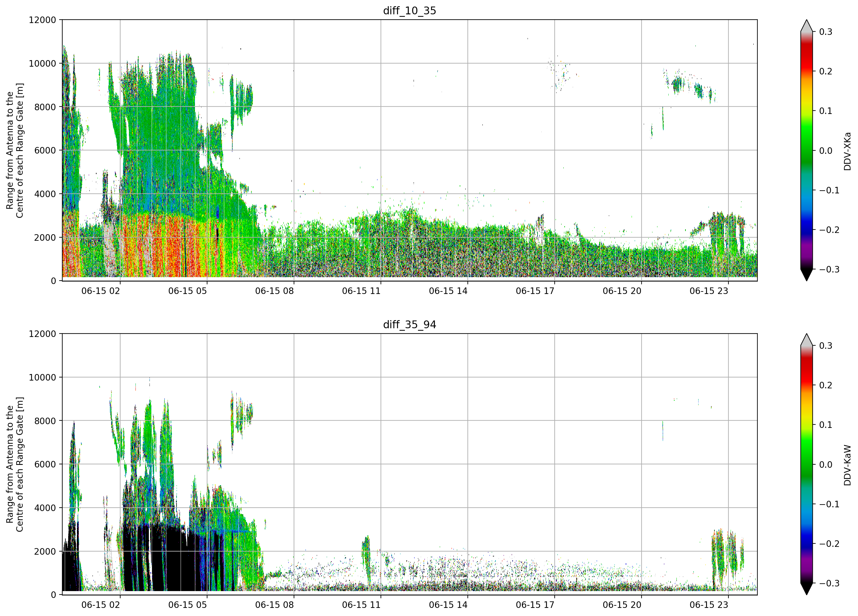Screen dimensions: 858x616
Task: Click the 6000 y-tick of diff_10_35 plot
Action: coord(45,151)
